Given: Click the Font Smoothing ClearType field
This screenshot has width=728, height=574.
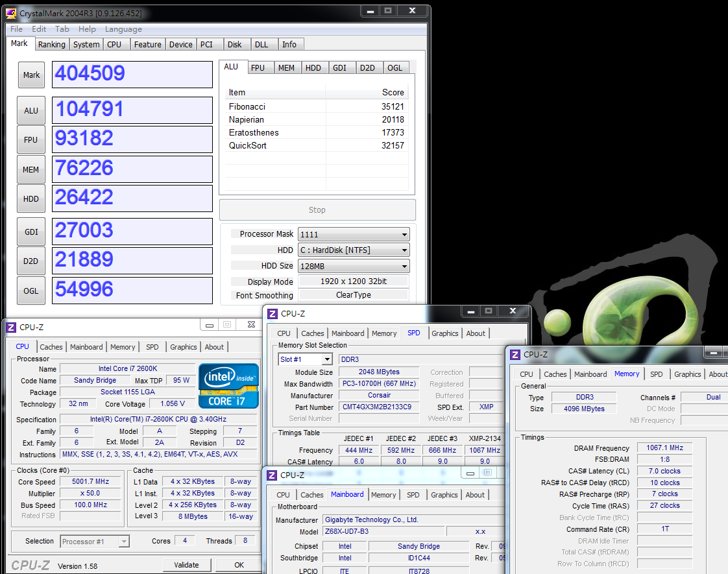Looking at the screenshot, I should pyautogui.click(x=354, y=295).
